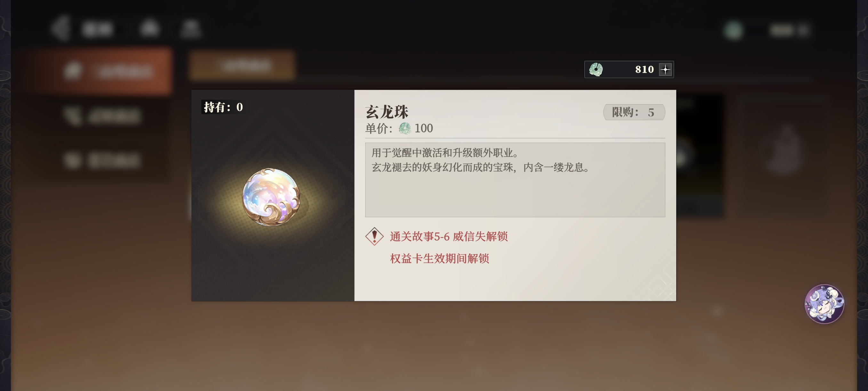Click the 限购: 5 purchase limit badge

coord(634,112)
